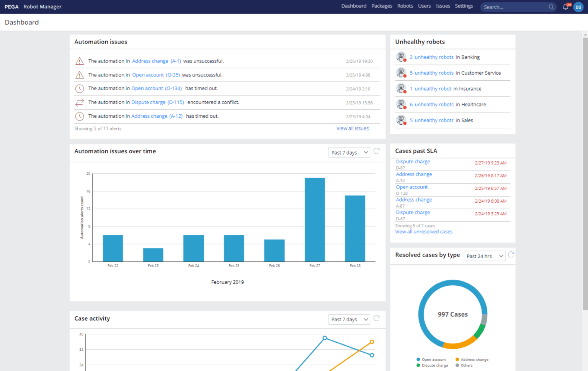Open Case activity time range dropdown
Viewport: 588px width, 371px height.
[x=349, y=319]
